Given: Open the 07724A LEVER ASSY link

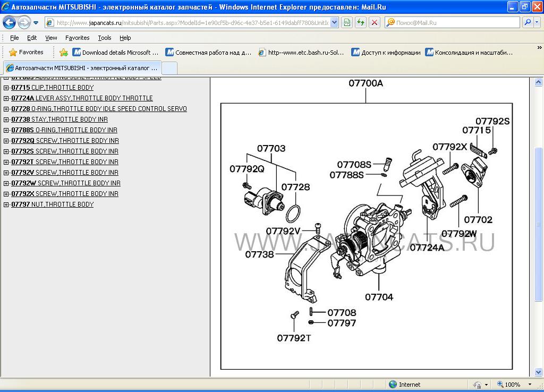Looking at the screenshot, I should click(82, 98).
